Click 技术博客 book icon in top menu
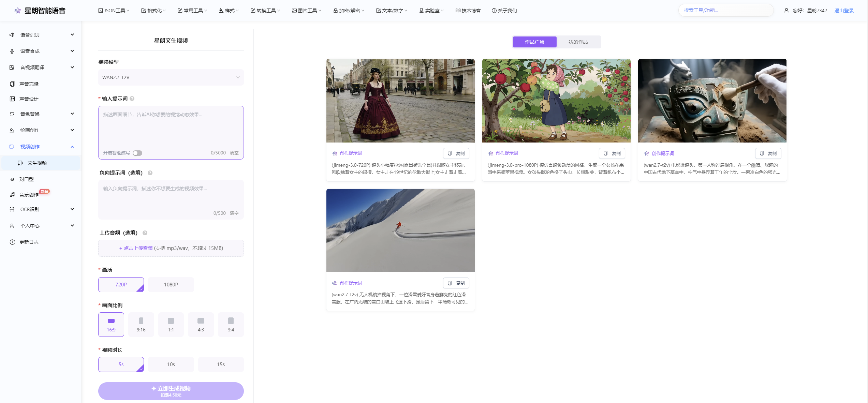This screenshot has height=403, width=868. tap(458, 11)
